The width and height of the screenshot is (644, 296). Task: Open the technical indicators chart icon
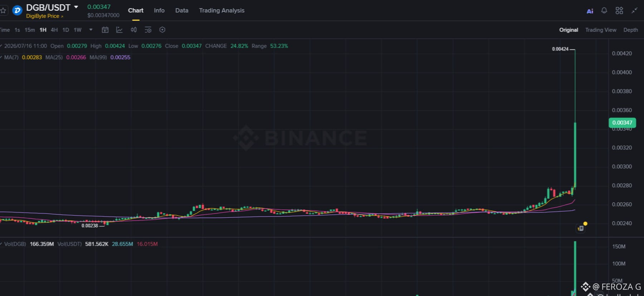click(x=119, y=30)
